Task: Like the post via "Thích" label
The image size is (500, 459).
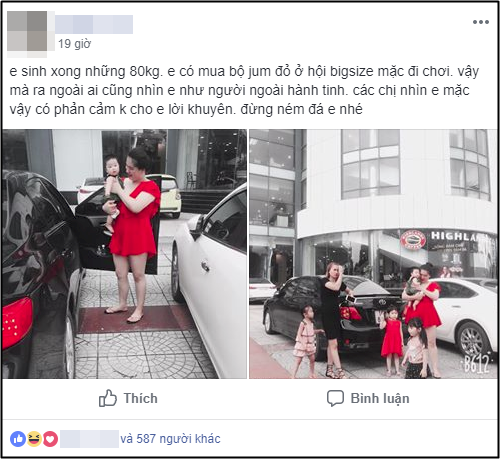Action: [140, 398]
